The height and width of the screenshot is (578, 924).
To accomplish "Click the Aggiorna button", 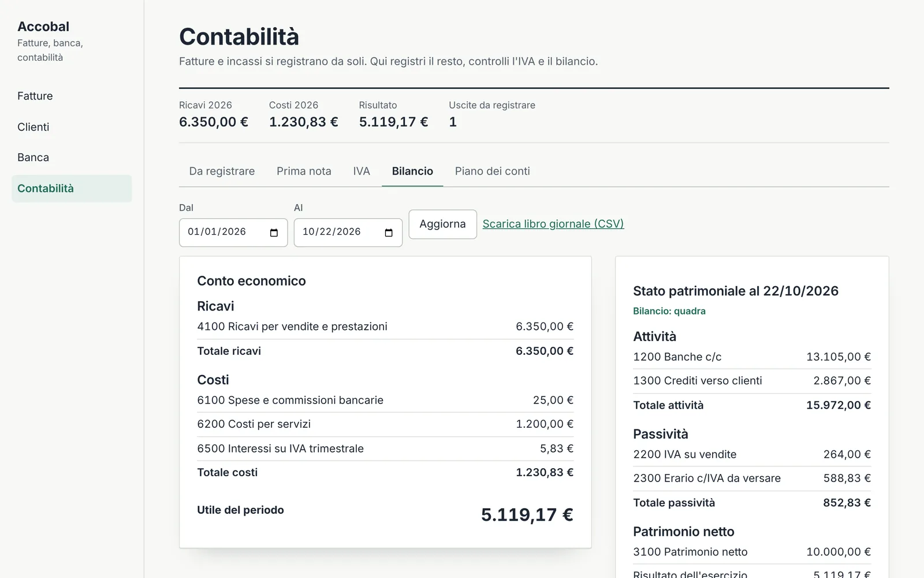I will click(x=442, y=224).
